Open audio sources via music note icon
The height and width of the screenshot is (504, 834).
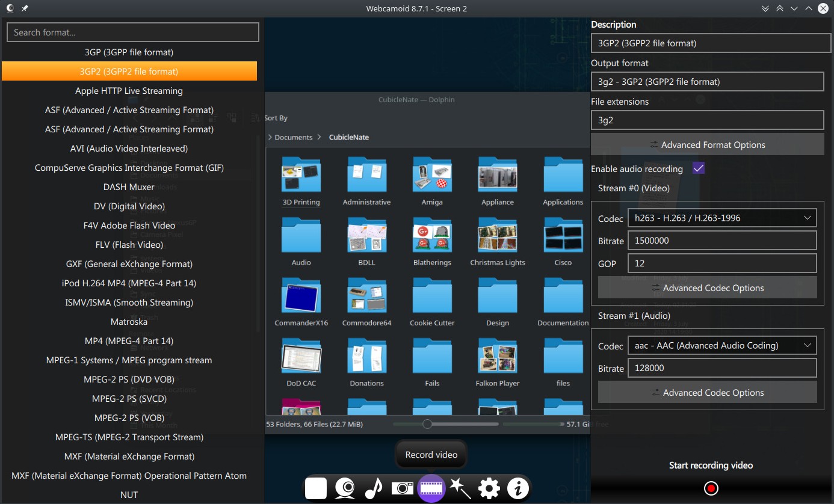click(x=373, y=488)
